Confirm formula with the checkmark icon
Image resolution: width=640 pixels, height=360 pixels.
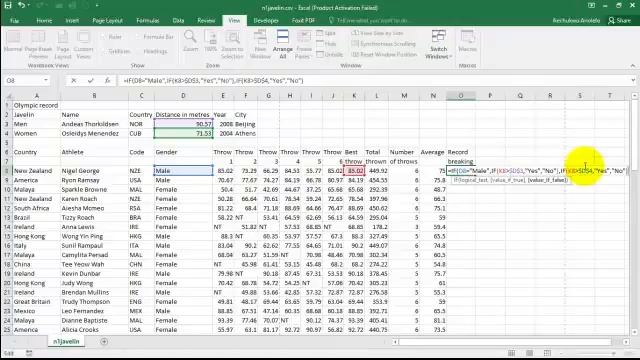tap(91, 81)
